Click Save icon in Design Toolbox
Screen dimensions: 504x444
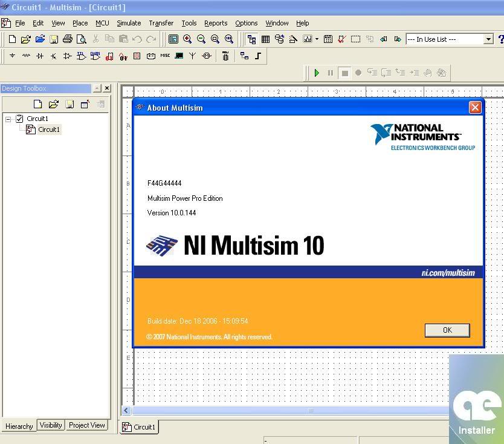coord(69,104)
